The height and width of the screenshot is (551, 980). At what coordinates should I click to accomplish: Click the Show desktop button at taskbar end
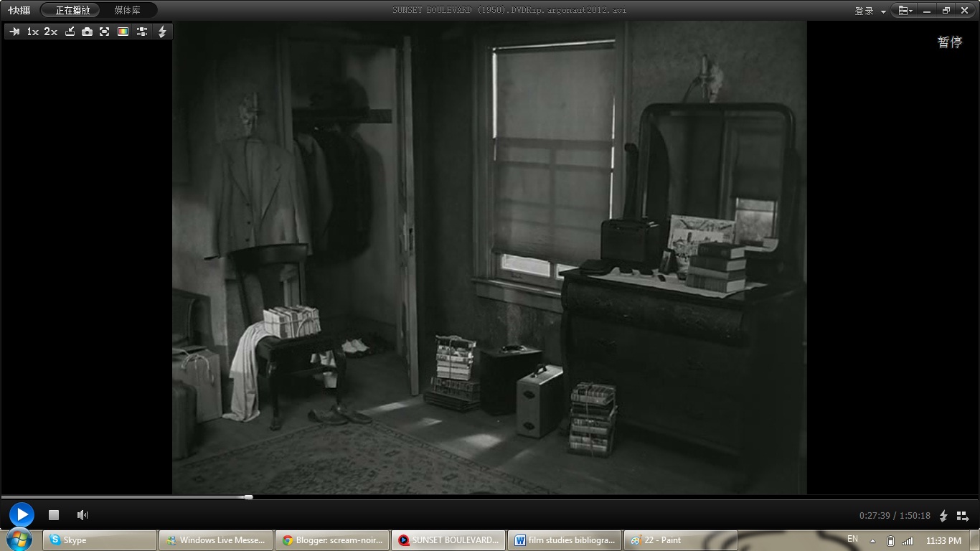pyautogui.click(x=975, y=540)
